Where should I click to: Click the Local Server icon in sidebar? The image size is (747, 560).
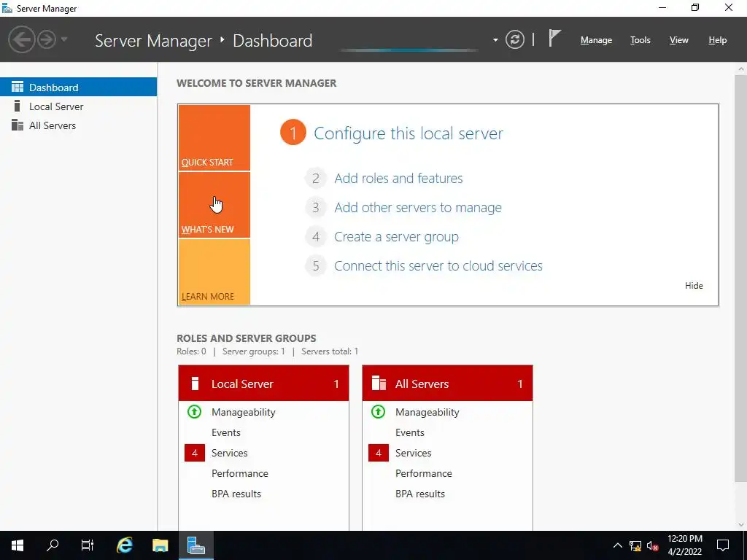pyautogui.click(x=18, y=106)
